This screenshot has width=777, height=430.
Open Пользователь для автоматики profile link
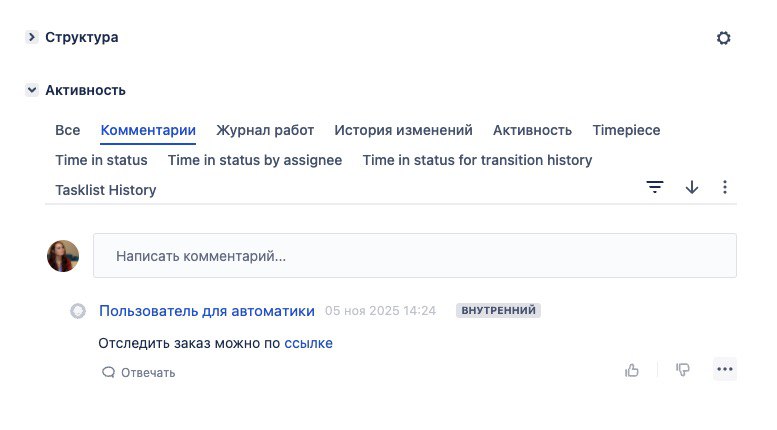point(207,311)
